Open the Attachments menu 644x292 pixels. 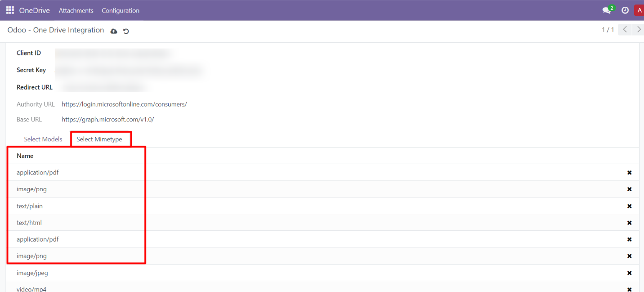point(76,10)
